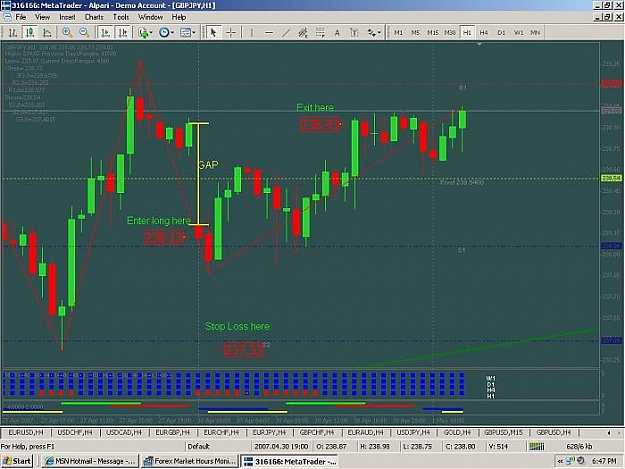The width and height of the screenshot is (625, 469).
Task: Select the cursor arrow tool
Action: pos(213,33)
